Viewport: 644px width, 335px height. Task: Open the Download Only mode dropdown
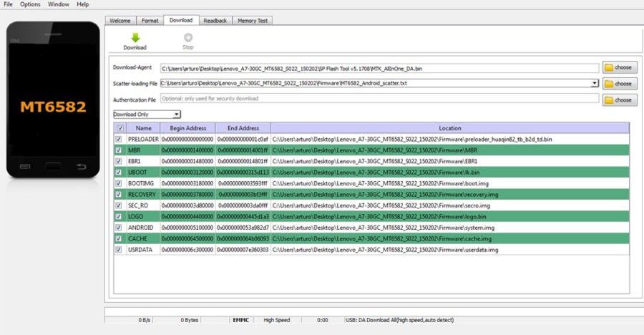click(x=147, y=115)
